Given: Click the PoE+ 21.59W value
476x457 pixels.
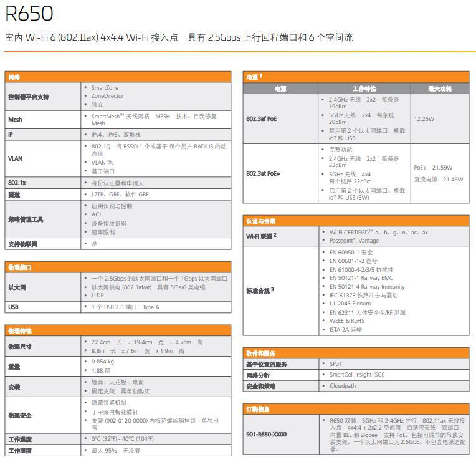Looking at the screenshot, I should coord(433,168).
